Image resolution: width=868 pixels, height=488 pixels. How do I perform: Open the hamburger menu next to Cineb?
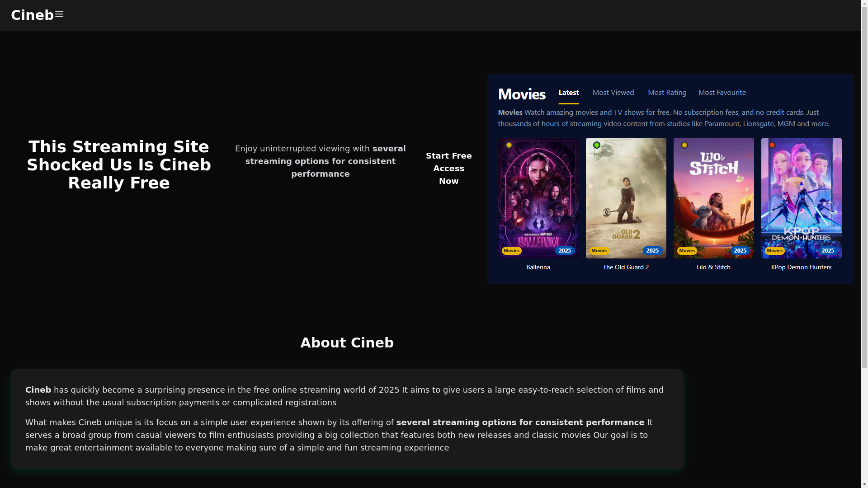(x=59, y=14)
